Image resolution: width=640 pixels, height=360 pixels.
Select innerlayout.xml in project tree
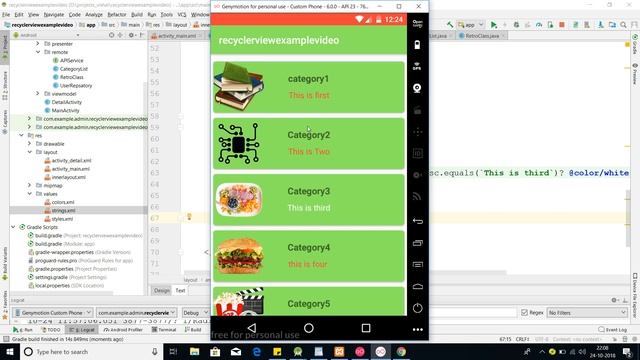click(69, 177)
